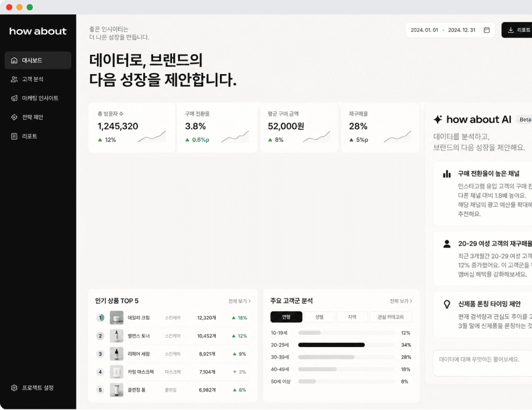The image size is (532, 410).
Task: Click the 28% 재구매율 value
Action: (x=358, y=126)
